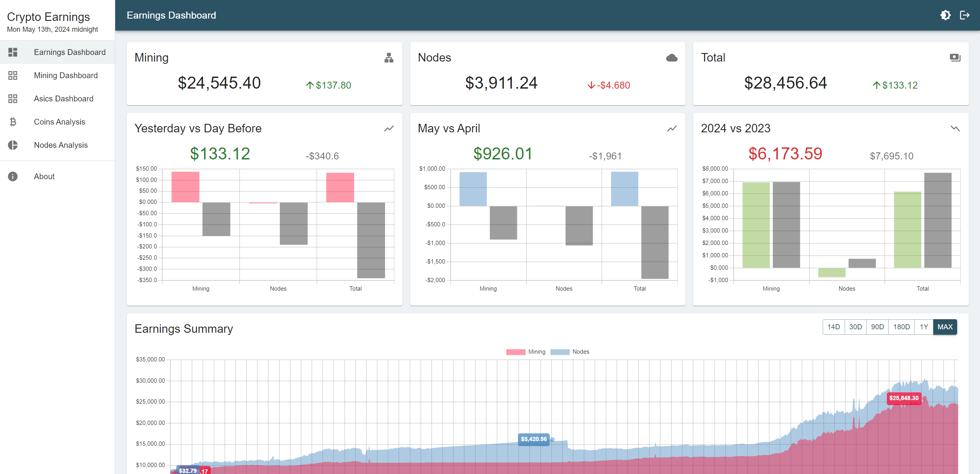Click the network hierarchy icon on Mining card

click(389, 58)
